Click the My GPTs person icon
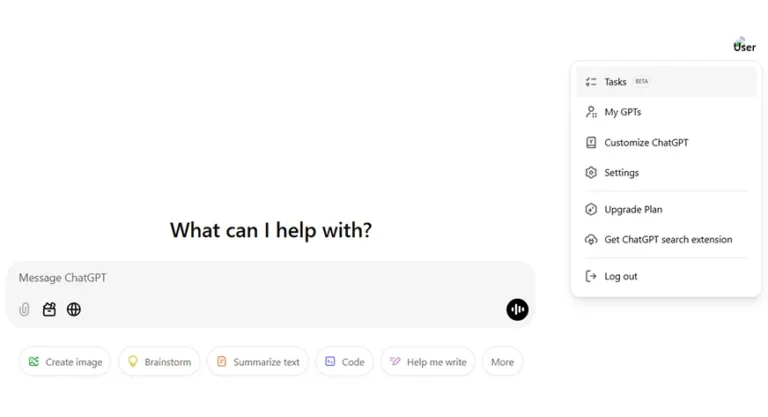 591,112
